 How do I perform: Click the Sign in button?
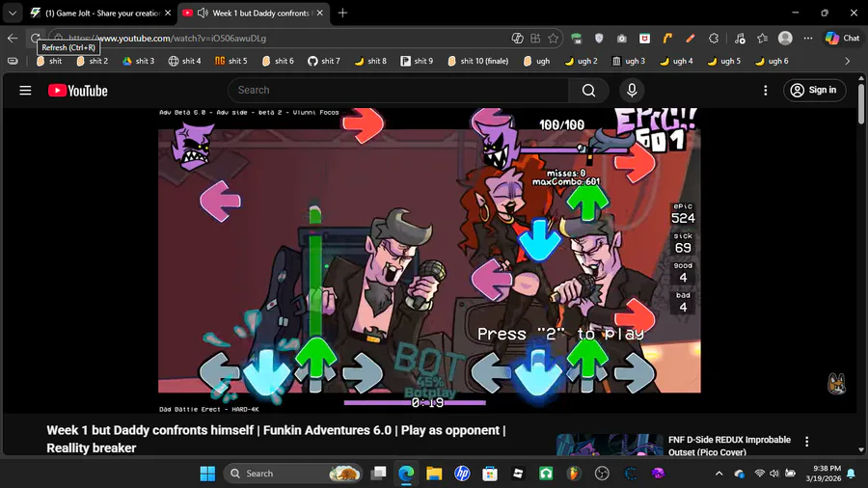point(814,91)
